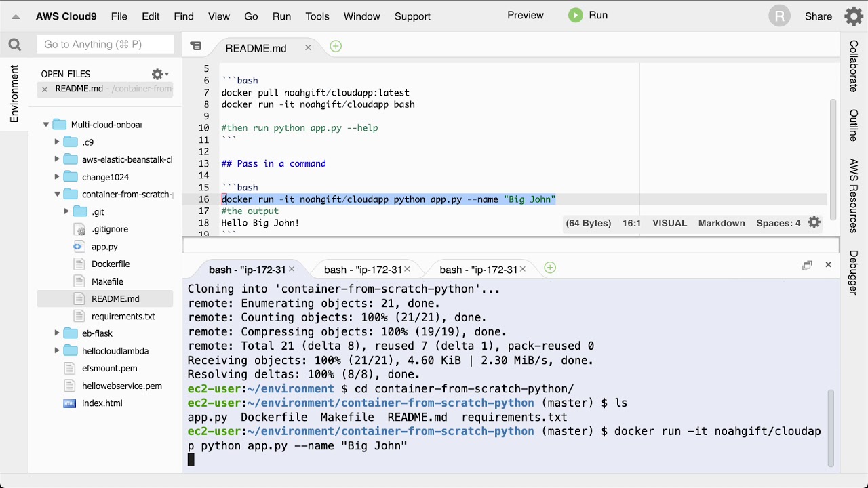This screenshot has width=868, height=488.
Task: Select the app.py file icon
Action: point(78,247)
